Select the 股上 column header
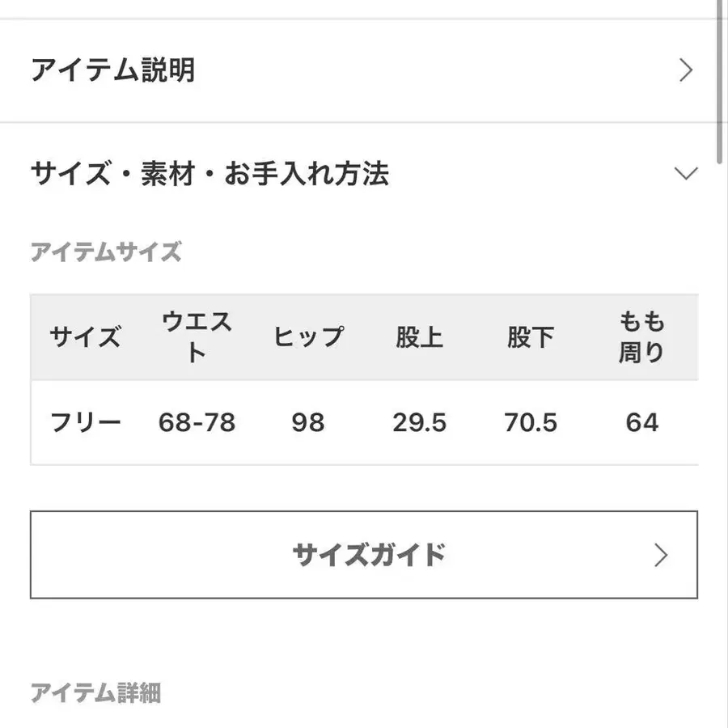 (419, 340)
